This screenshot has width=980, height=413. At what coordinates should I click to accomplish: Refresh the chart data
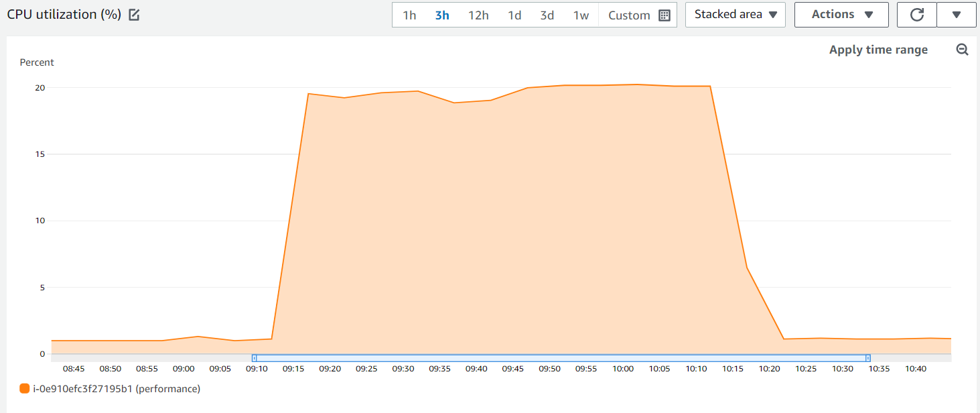(x=916, y=14)
